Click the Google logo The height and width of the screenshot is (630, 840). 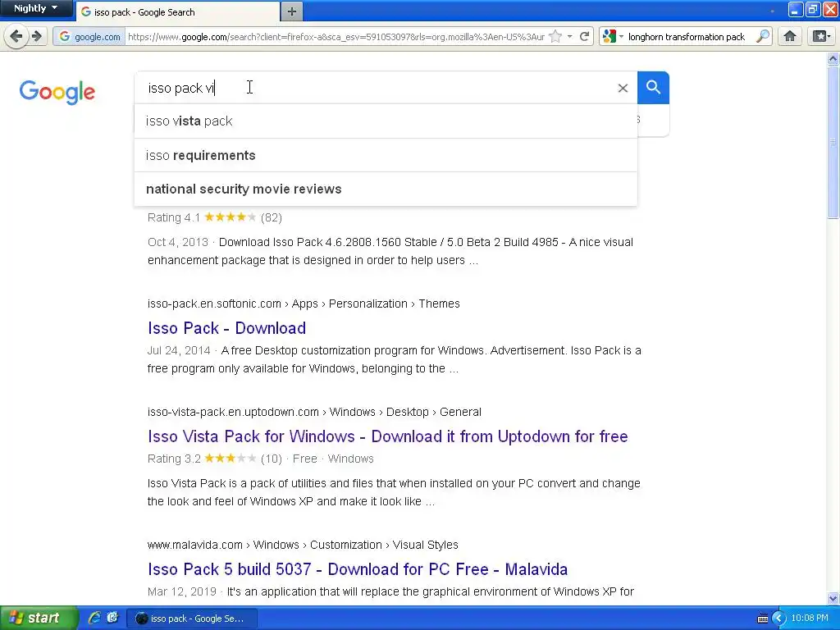(x=57, y=92)
